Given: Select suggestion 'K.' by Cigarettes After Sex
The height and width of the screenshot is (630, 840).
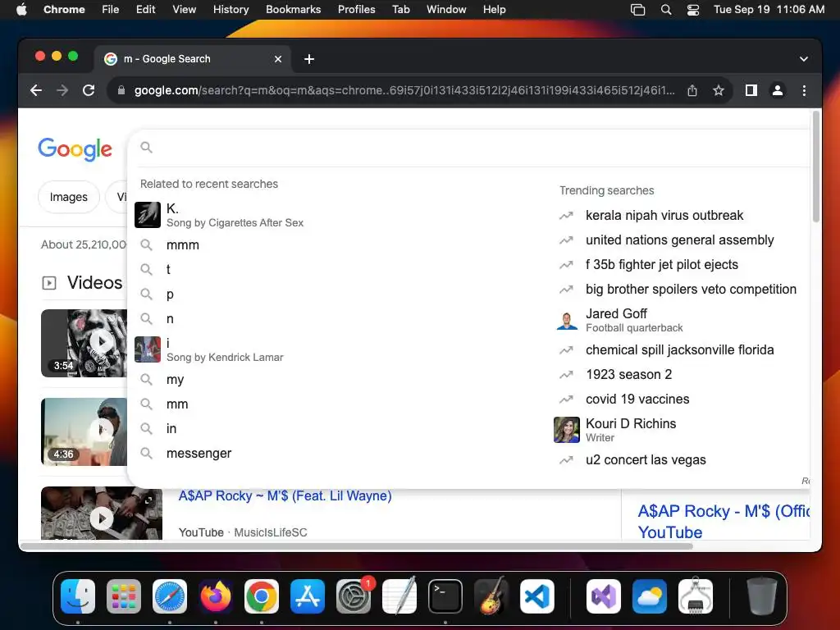Looking at the screenshot, I should pos(337,215).
